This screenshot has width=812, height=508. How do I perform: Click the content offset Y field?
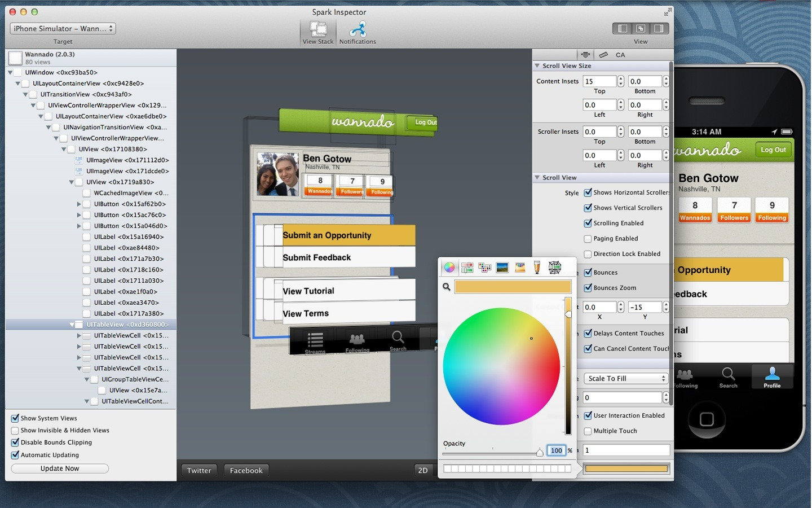(x=645, y=307)
